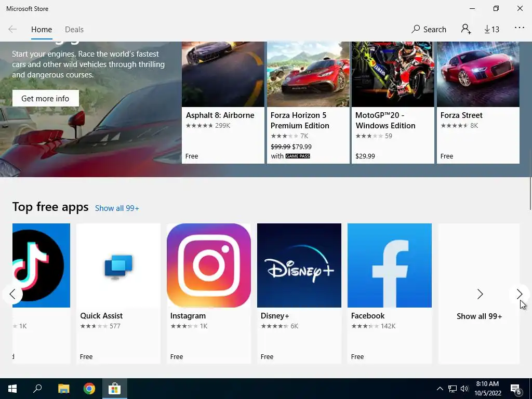Open the MotoGP 20 Windows Edition thumbnail
The height and width of the screenshot is (399, 532).
[393, 74]
